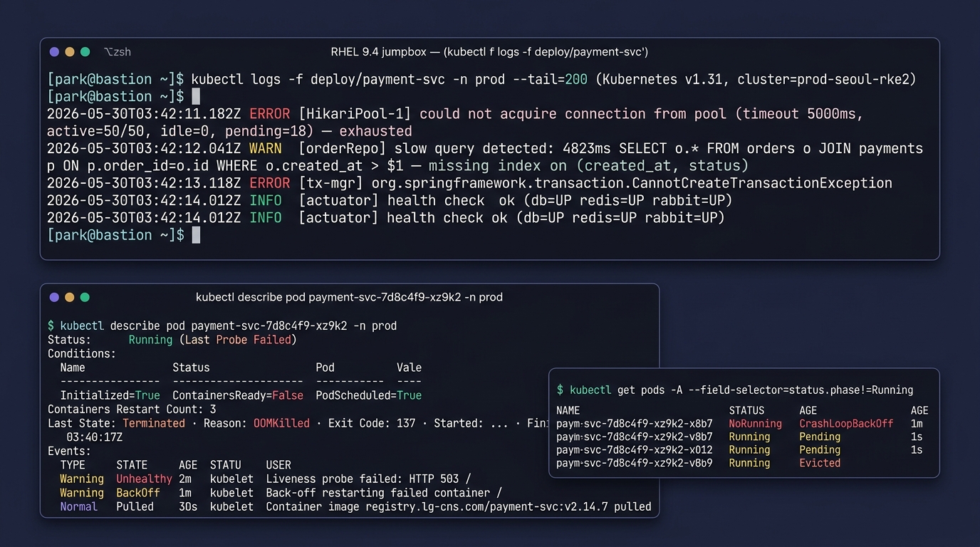Click the NAME column header in get pods output
Image resolution: width=980 pixels, height=547 pixels.
pos(568,410)
